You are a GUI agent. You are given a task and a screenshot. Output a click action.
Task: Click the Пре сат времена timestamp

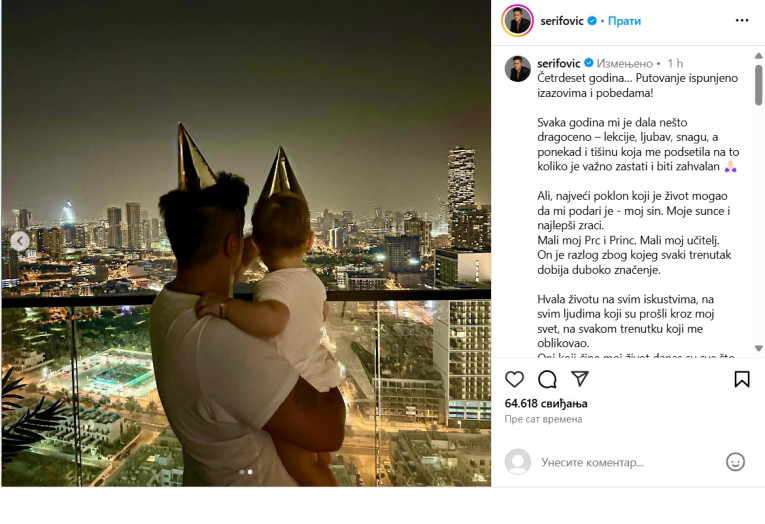(543, 419)
